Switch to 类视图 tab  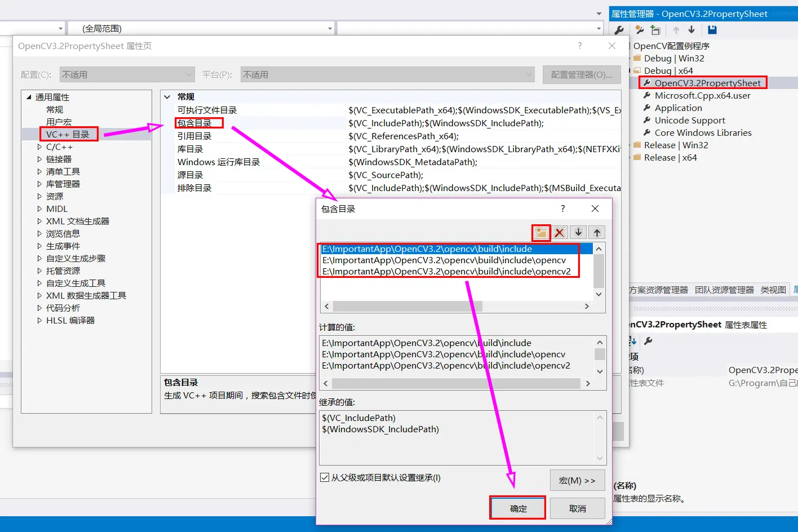point(773,290)
